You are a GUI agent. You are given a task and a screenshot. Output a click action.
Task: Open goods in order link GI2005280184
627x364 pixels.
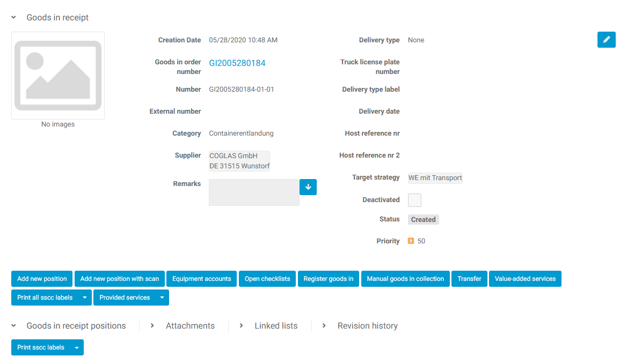point(237,63)
